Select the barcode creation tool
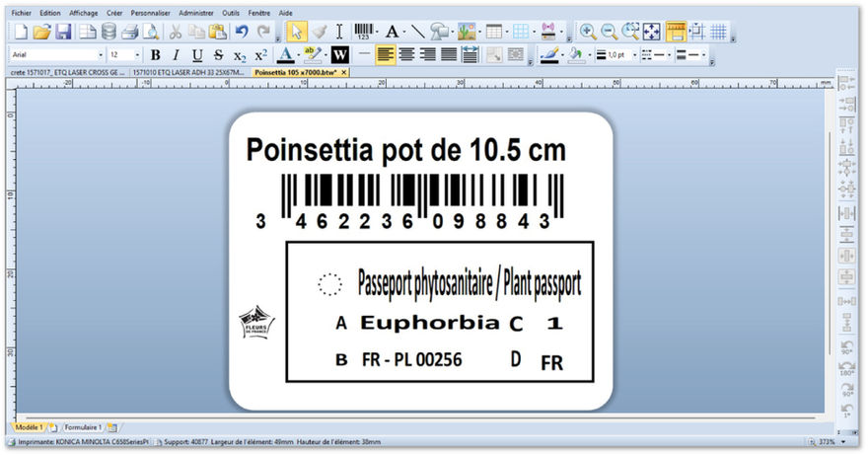The image size is (868, 455). (363, 32)
